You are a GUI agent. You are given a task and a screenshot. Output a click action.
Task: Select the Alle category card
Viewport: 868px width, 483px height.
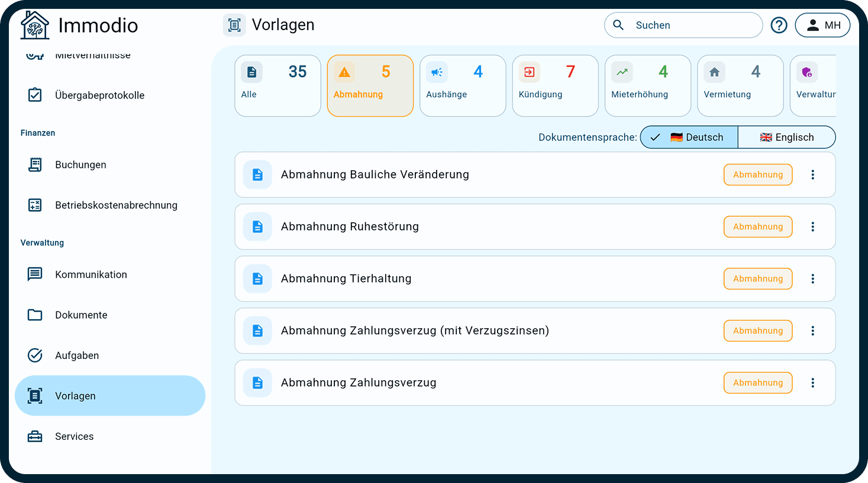[x=277, y=86]
